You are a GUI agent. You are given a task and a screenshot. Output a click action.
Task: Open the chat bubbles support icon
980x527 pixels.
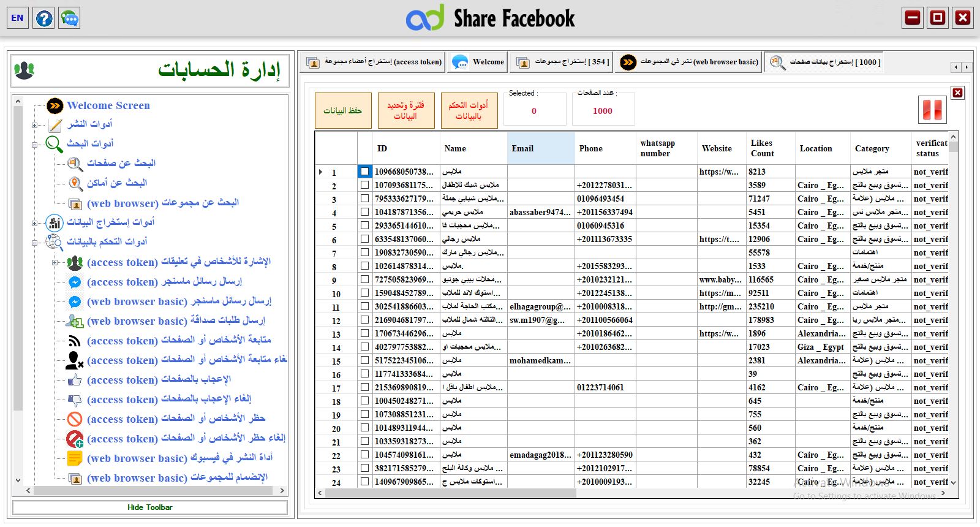[70, 18]
